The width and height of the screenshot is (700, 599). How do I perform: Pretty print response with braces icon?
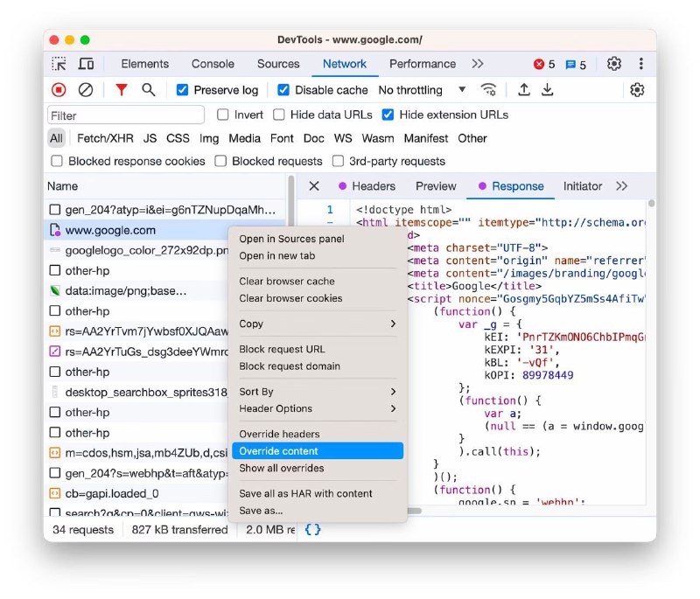tap(312, 529)
